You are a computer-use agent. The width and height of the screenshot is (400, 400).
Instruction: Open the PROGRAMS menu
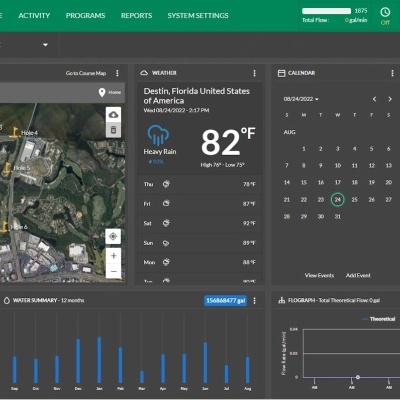tap(85, 15)
